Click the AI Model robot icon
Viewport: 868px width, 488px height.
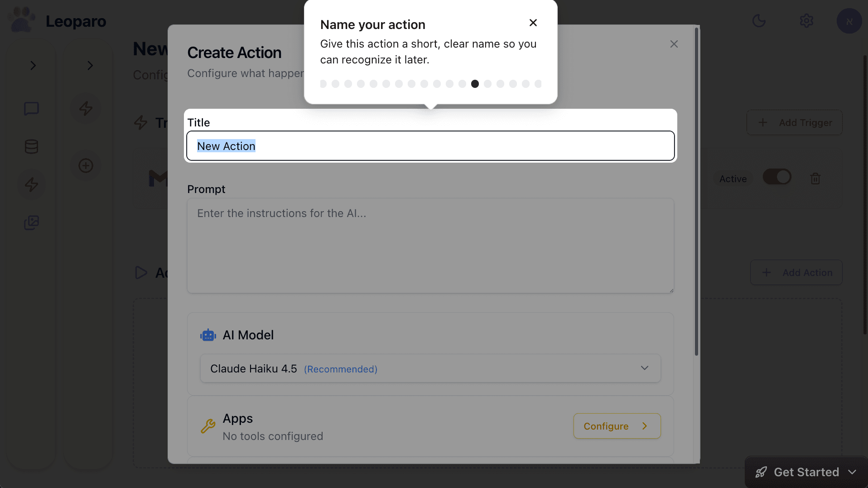point(208,335)
